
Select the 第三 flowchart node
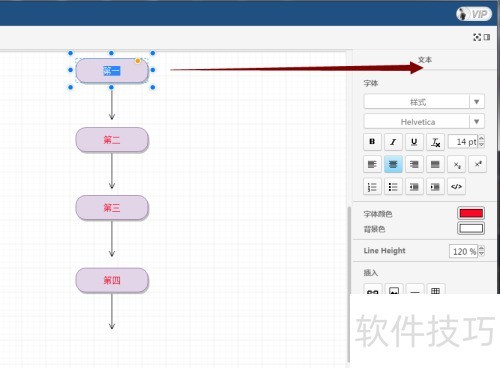click(112, 208)
